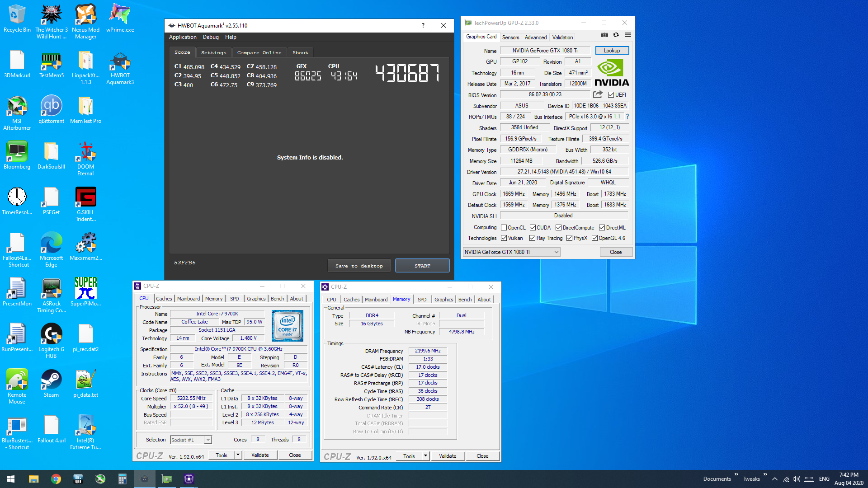Switch to the Settings tab in Aquamark

click(213, 52)
